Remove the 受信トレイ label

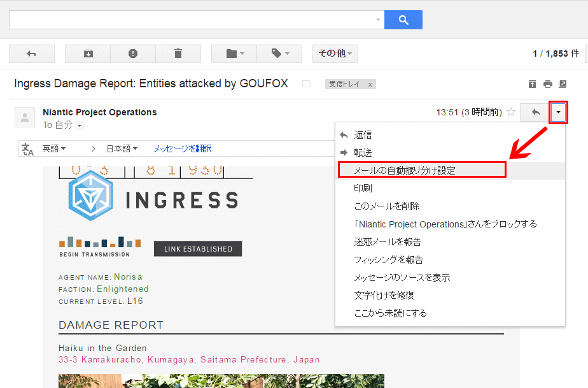pyautogui.click(x=370, y=84)
